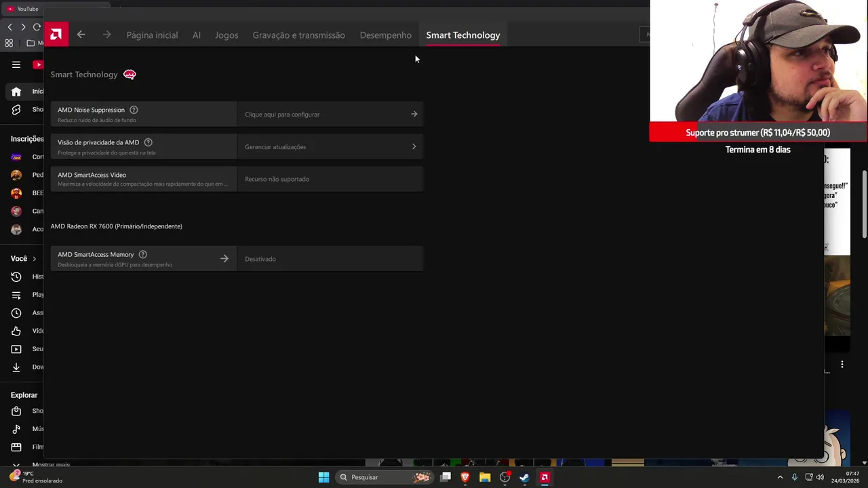Select the Smart Technology tab
Viewport: 868px width, 488px height.
(463, 35)
